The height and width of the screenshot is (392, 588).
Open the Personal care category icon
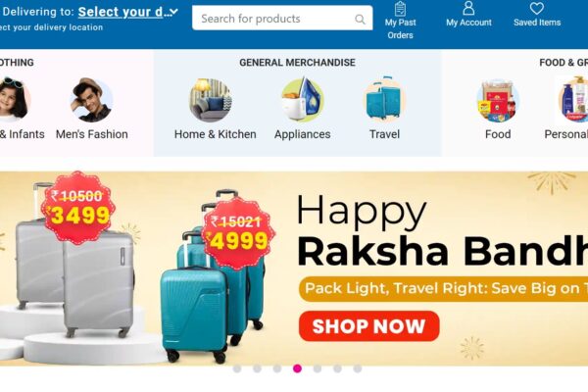pos(573,99)
